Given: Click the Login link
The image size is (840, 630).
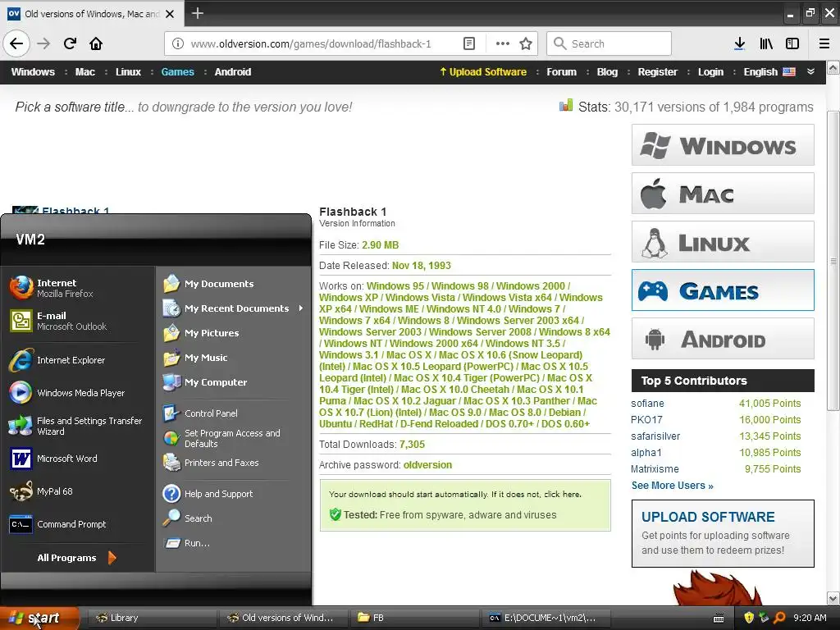Looking at the screenshot, I should (710, 72).
